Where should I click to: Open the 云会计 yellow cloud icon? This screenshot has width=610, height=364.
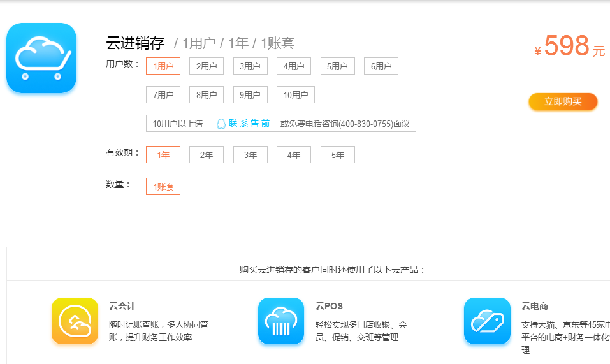click(x=75, y=321)
